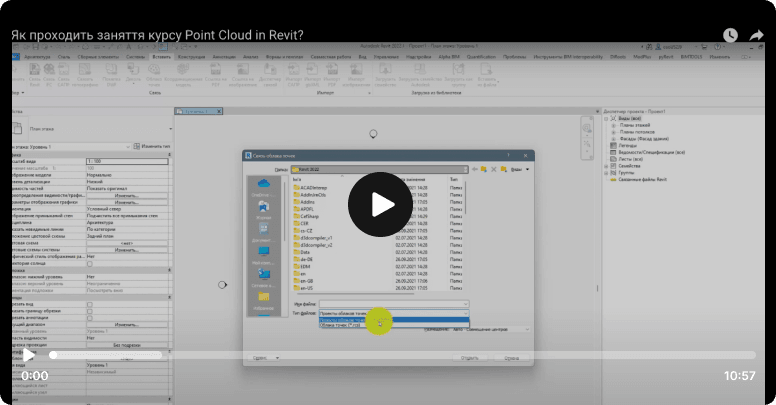Open the Watch later clock icon
Image resolution: width=776 pixels, height=405 pixels.
[x=730, y=35]
